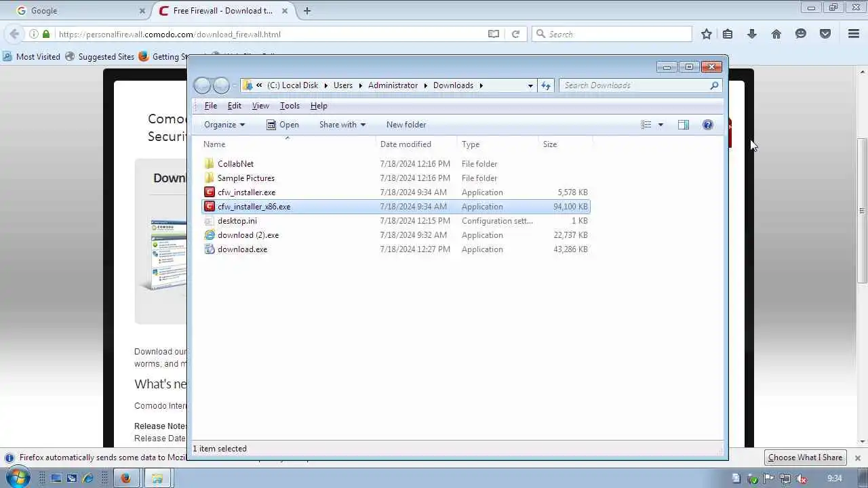This screenshot has width=868, height=488.
Task: Click the Open toolbar button
Action: [x=282, y=125]
